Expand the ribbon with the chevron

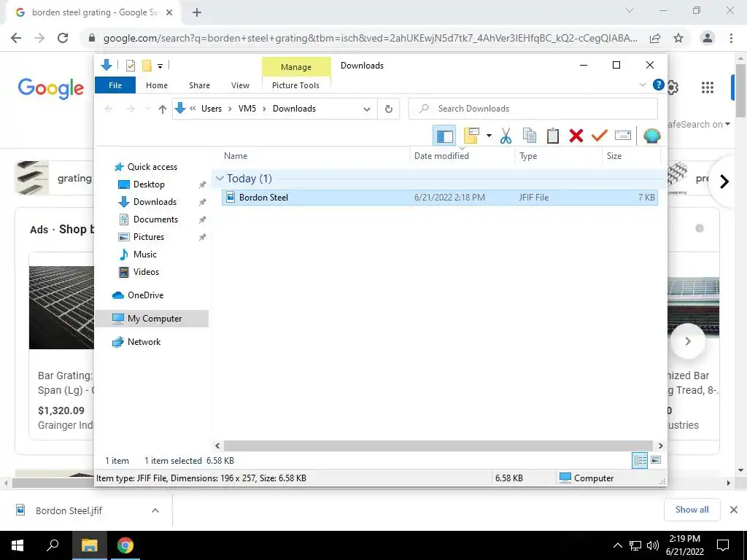[643, 85]
